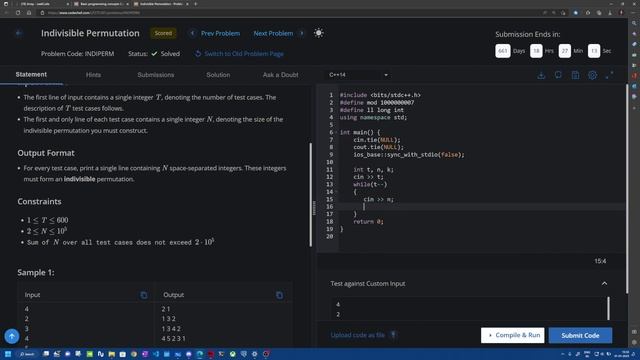Click the custom input text area
This screenshot has width=640, height=360.
pos(469,309)
